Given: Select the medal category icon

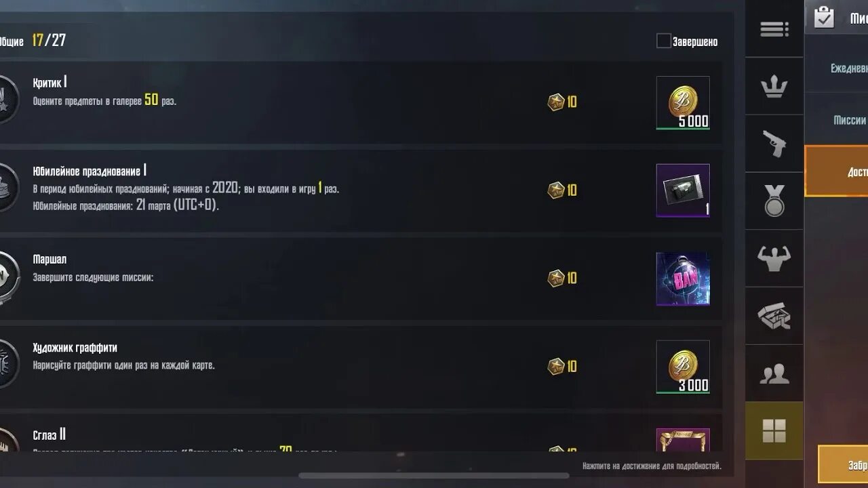Looking at the screenshot, I should pyautogui.click(x=774, y=201).
